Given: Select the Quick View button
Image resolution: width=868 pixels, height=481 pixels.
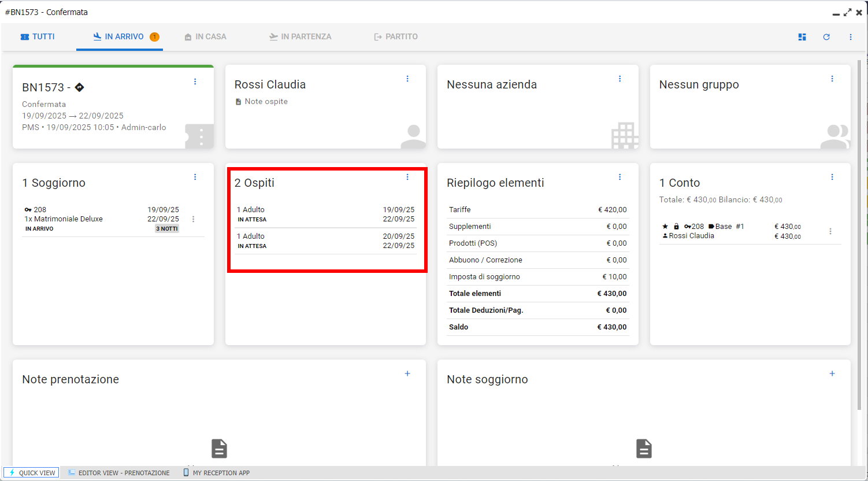Looking at the screenshot, I should click(x=31, y=473).
